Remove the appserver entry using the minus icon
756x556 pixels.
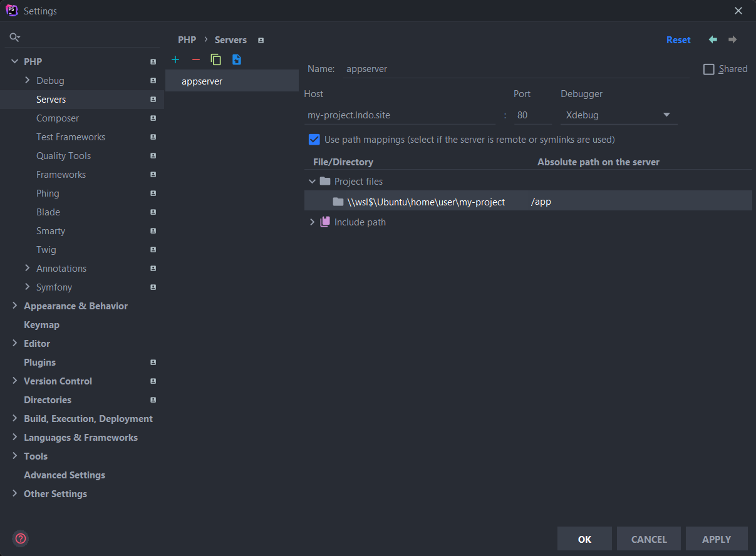(x=195, y=59)
